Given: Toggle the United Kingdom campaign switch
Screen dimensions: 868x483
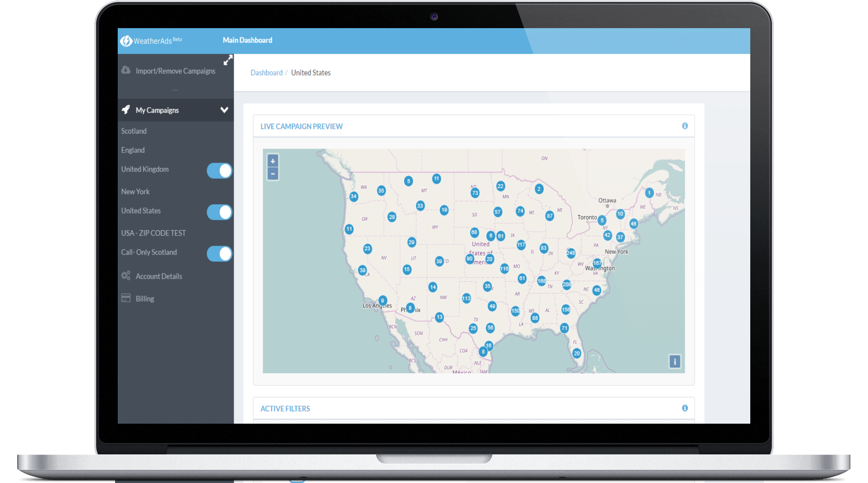Looking at the screenshot, I should (x=220, y=171).
